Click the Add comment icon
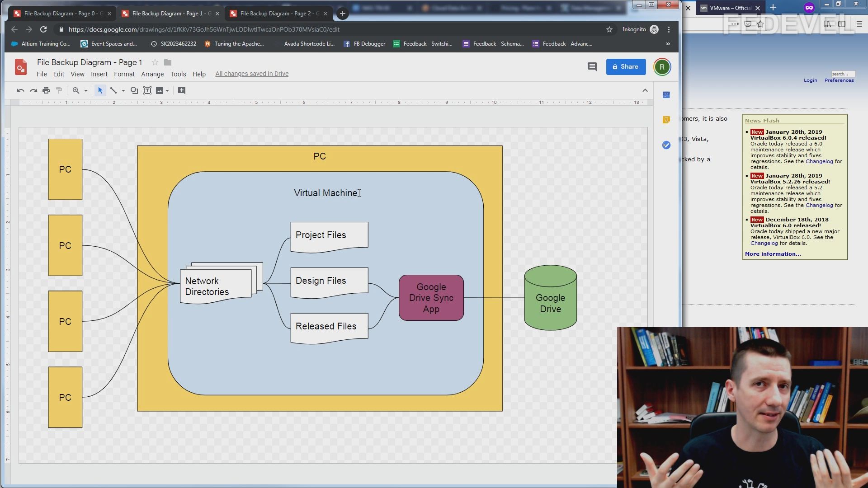The width and height of the screenshot is (868, 488). click(182, 90)
